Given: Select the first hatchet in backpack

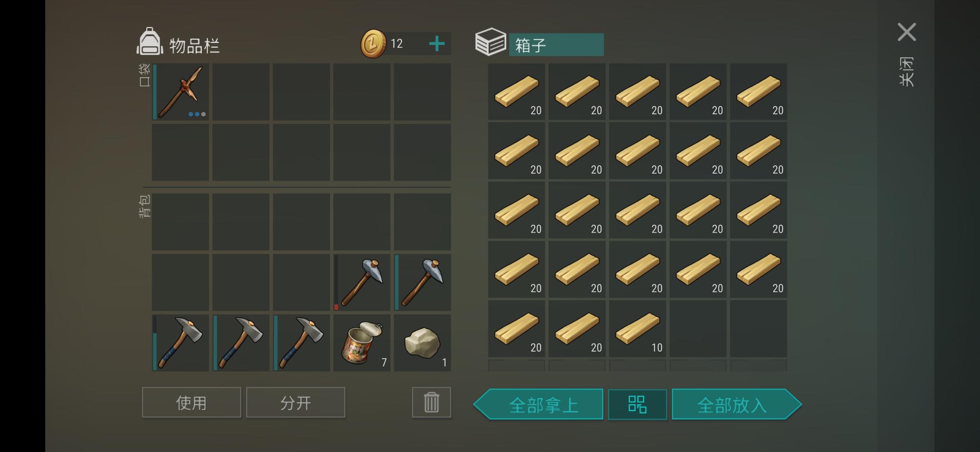Looking at the screenshot, I should point(181,343).
